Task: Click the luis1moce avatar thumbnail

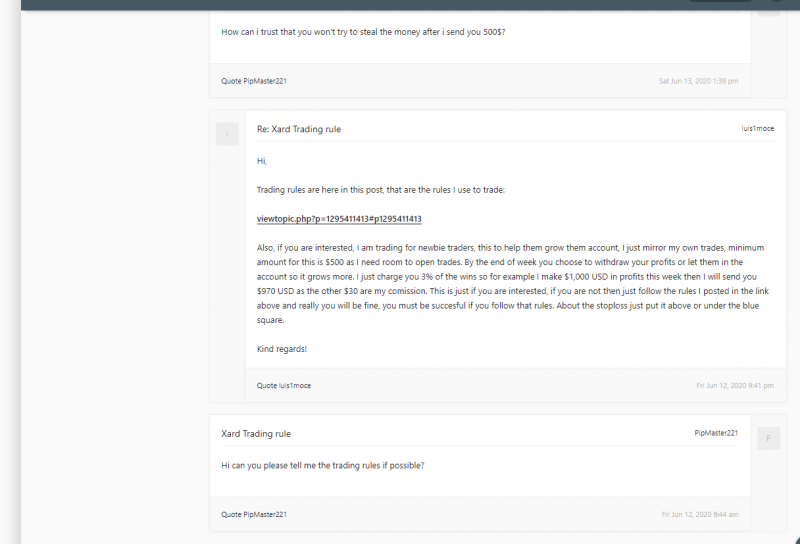Action: 227,134
